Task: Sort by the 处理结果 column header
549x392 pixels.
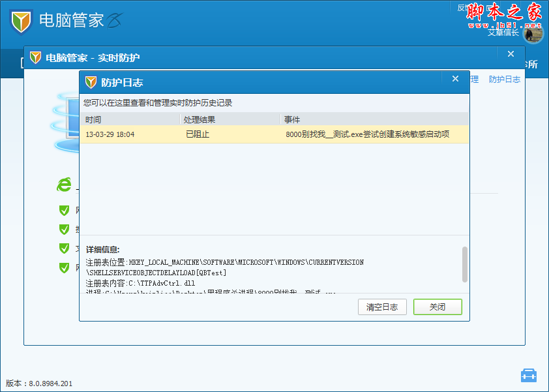Action: point(230,119)
